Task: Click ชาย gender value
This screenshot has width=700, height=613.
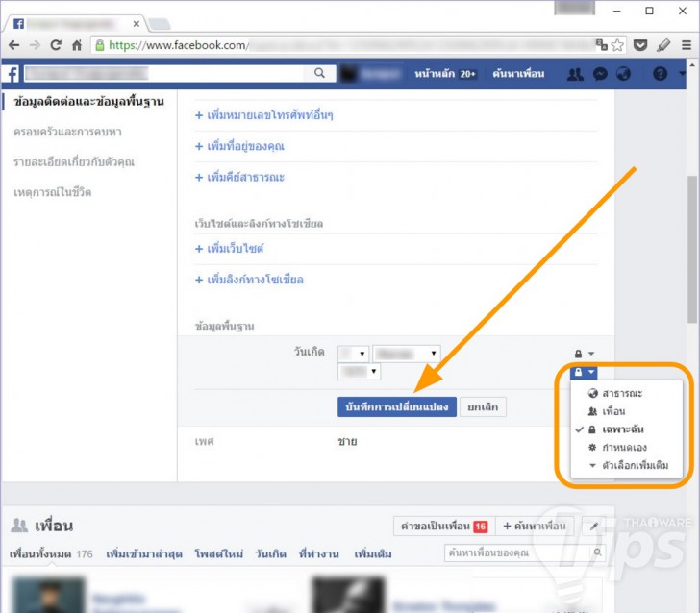Action: [347, 442]
